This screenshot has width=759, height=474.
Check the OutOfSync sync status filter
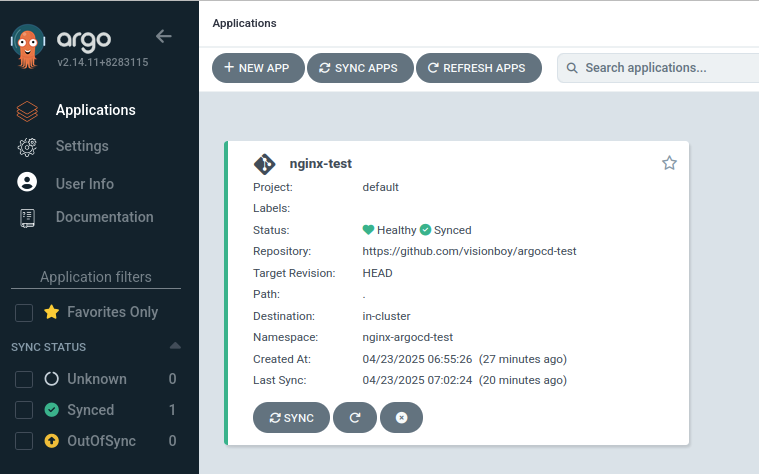[24, 441]
